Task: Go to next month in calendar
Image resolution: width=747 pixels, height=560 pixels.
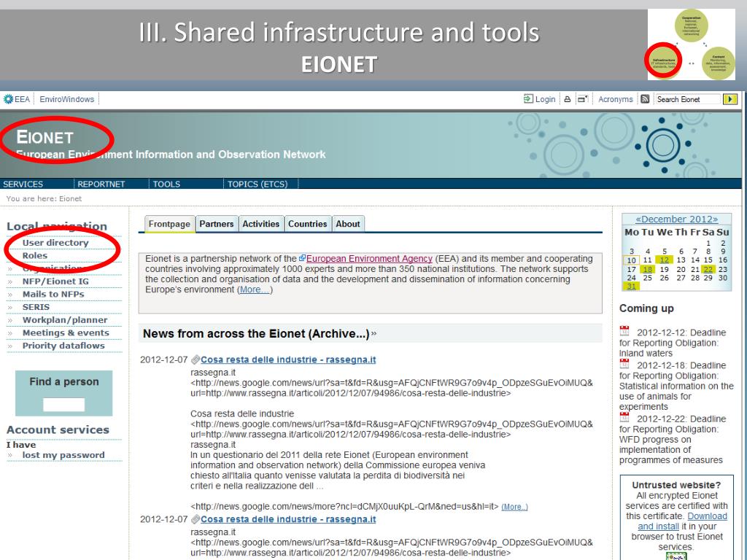Action: pyautogui.click(x=715, y=219)
